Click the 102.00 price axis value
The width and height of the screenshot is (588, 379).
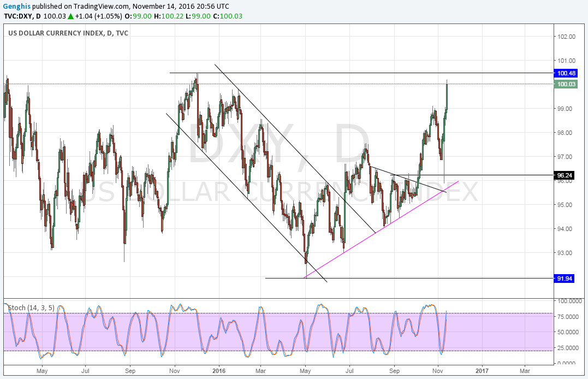tap(566, 37)
